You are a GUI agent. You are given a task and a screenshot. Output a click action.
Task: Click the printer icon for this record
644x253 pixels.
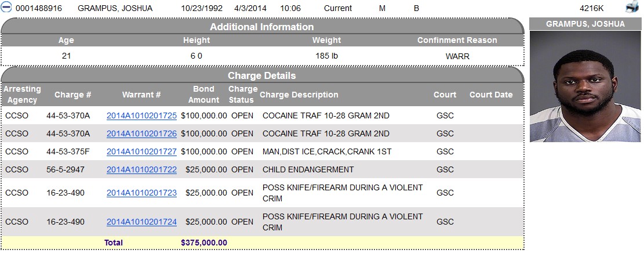point(632,8)
